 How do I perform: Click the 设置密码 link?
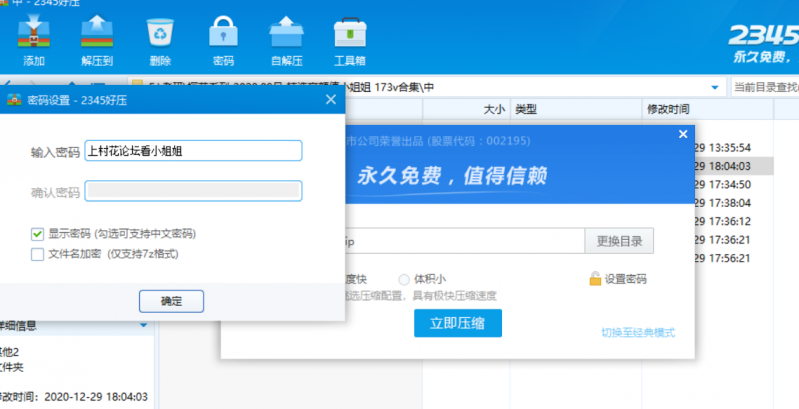pos(625,279)
